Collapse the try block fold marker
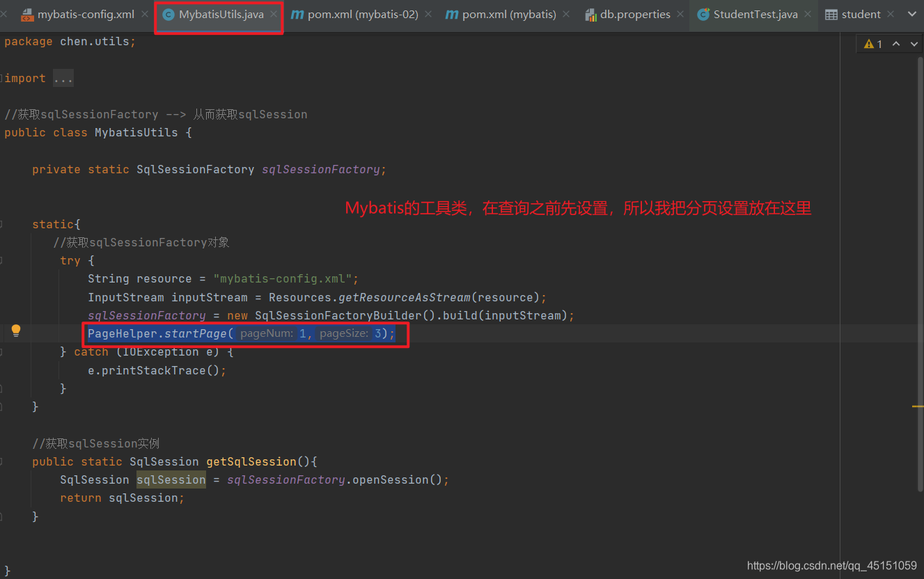924x579 pixels. (x=2, y=260)
